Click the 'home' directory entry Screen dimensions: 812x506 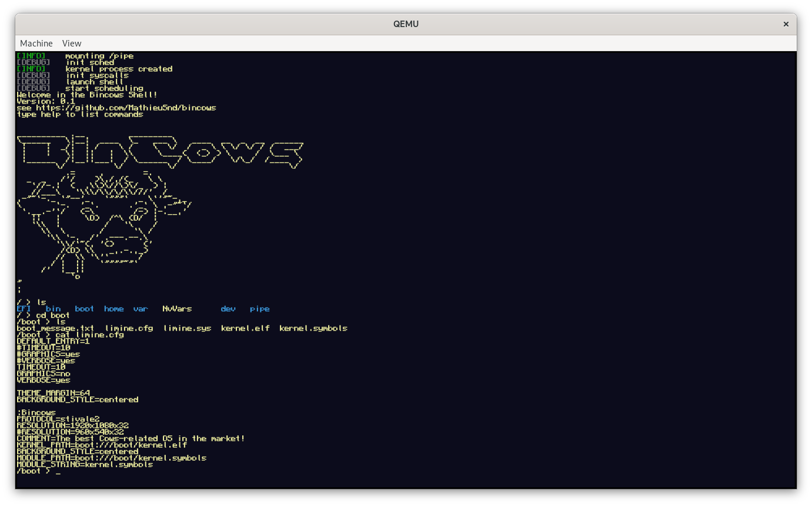tap(114, 309)
